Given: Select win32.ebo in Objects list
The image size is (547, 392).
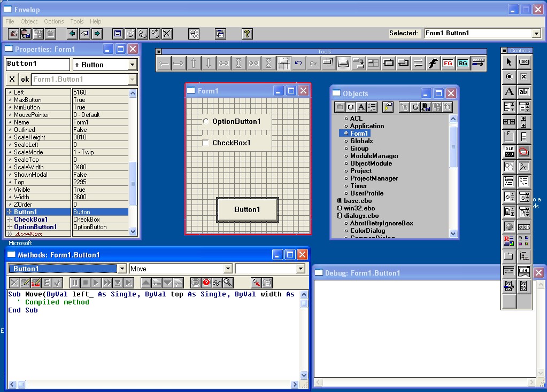Looking at the screenshot, I should tap(359, 208).
